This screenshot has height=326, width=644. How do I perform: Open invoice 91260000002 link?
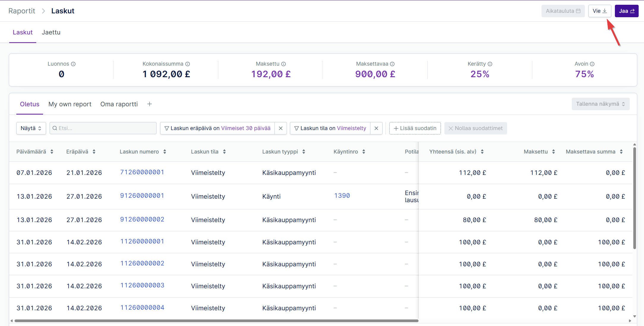click(142, 219)
